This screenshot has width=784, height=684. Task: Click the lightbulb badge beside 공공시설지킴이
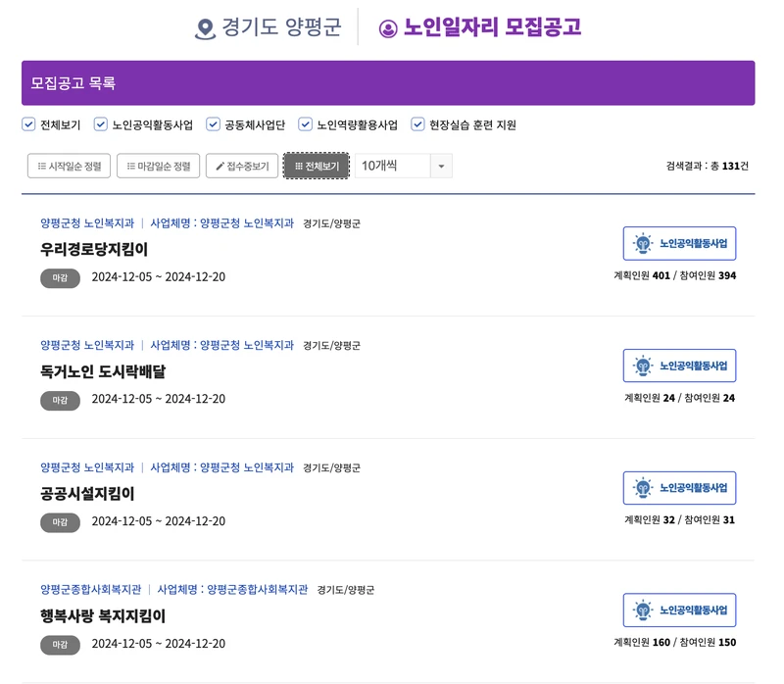coord(645,487)
